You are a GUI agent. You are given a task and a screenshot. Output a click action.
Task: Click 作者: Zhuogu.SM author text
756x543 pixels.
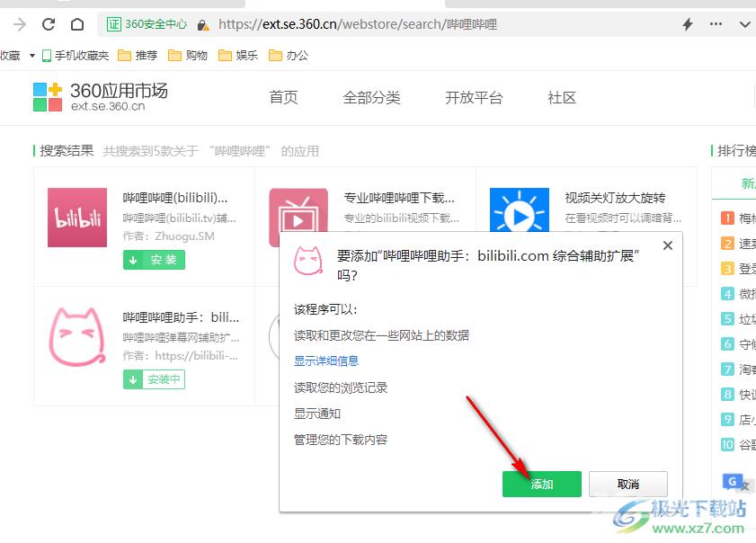coord(168,236)
